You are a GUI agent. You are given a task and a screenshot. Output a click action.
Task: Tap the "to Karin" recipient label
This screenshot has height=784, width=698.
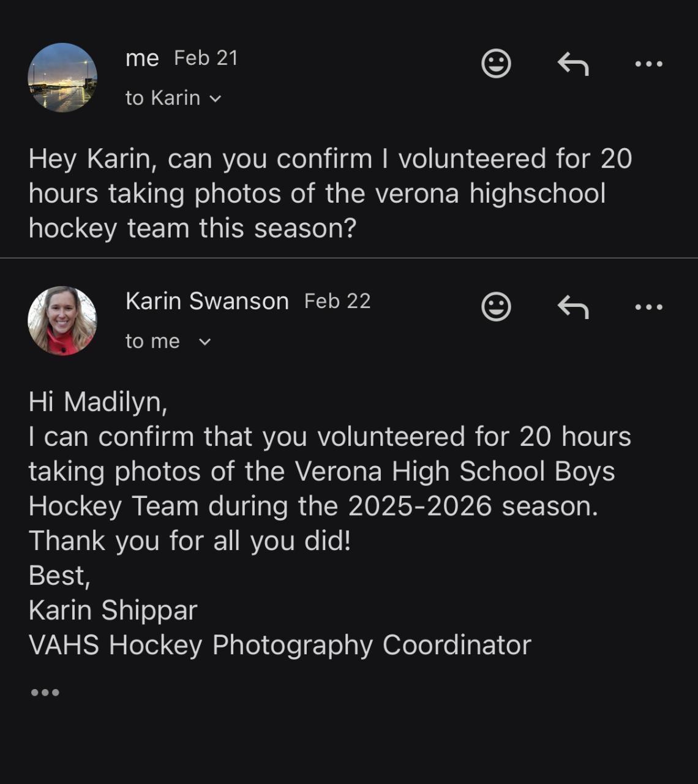point(162,98)
